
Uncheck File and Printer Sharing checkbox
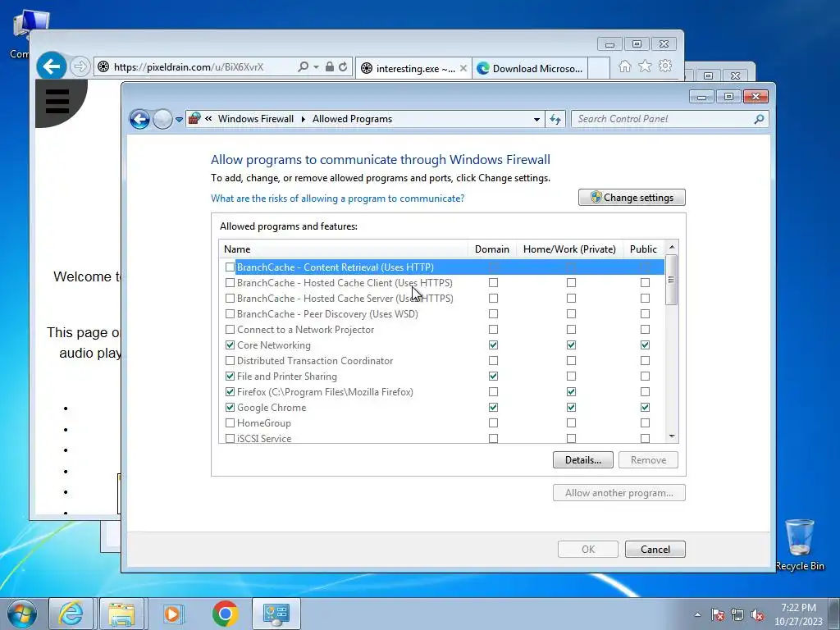230,376
